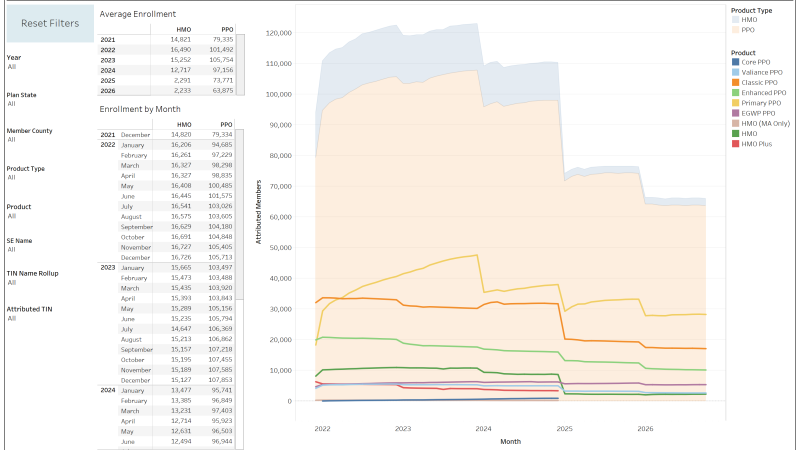Select the 2024 row in Average Enrollment
Image resolution: width=800 pixels, height=450 pixels.
tap(166, 70)
